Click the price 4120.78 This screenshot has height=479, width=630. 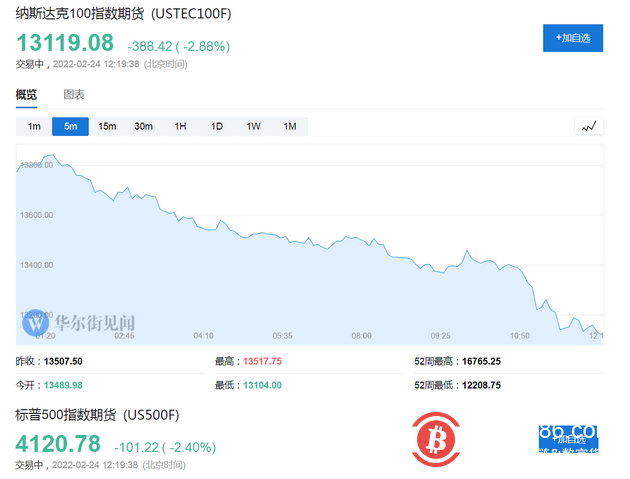tap(58, 444)
